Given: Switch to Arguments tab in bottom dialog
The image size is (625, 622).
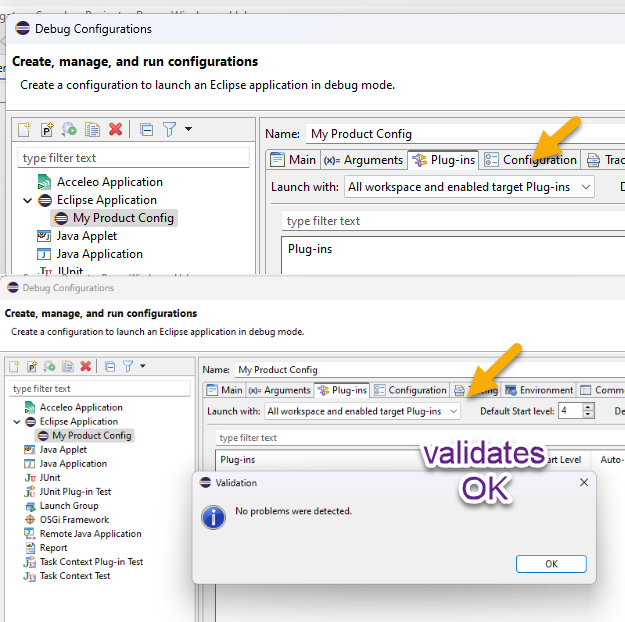Looking at the screenshot, I should pyautogui.click(x=279, y=390).
